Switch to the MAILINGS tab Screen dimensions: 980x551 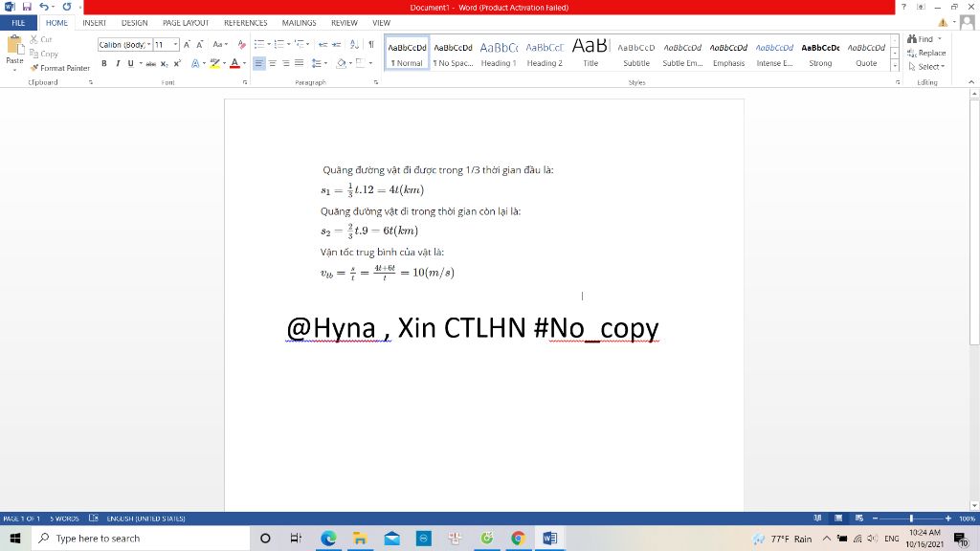click(x=299, y=23)
